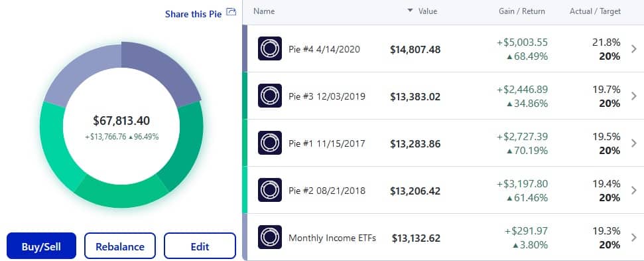Open Monthly Income ETFs via its chevron
644x261 pixels.
[x=634, y=238]
